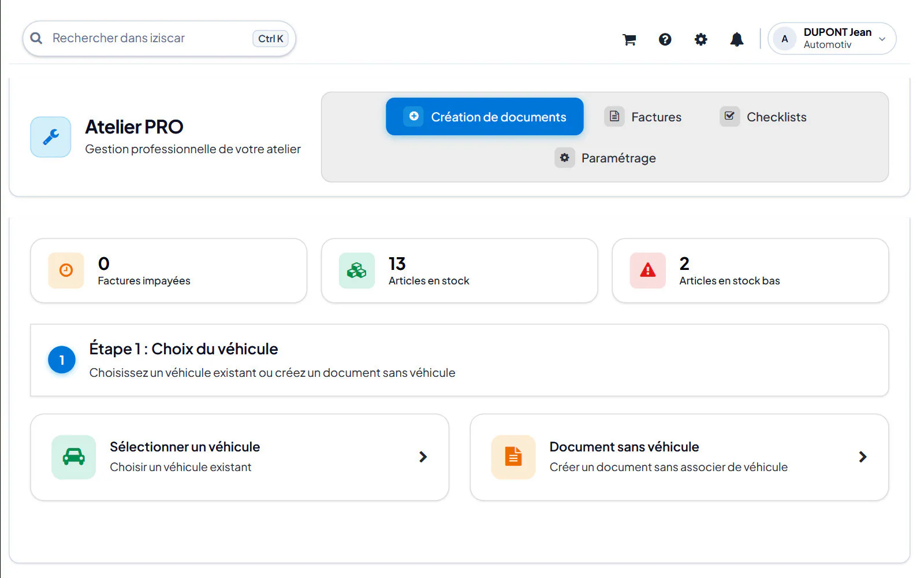
Task: Open the Checklists tab
Action: 763,116
